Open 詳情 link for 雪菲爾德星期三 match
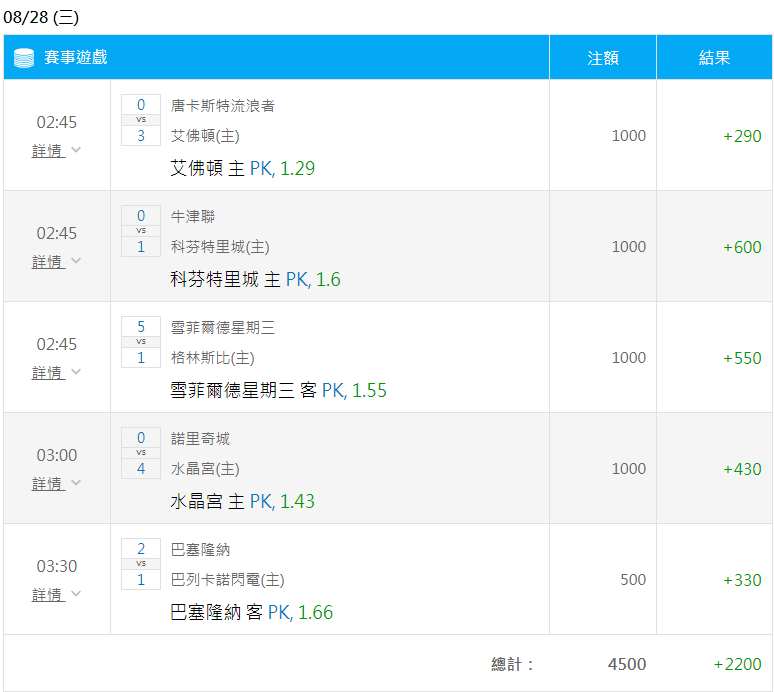This screenshot has width=774, height=692. click(x=47, y=372)
